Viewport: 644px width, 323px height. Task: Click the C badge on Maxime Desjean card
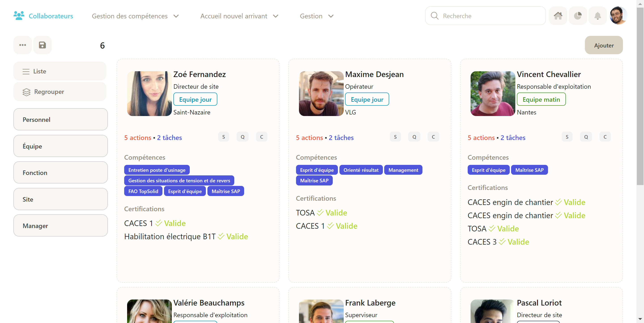click(x=433, y=137)
